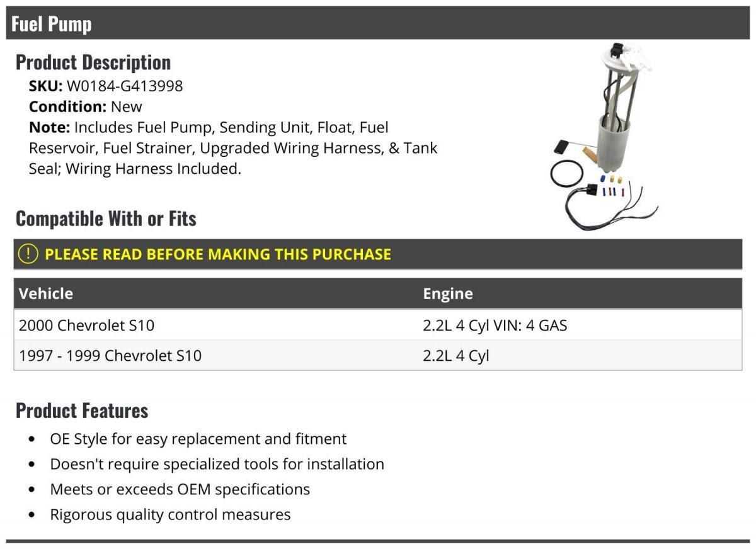The image size is (756, 549).
Task: Select the 2000 Chevrolet S10 row
Action: (x=87, y=325)
